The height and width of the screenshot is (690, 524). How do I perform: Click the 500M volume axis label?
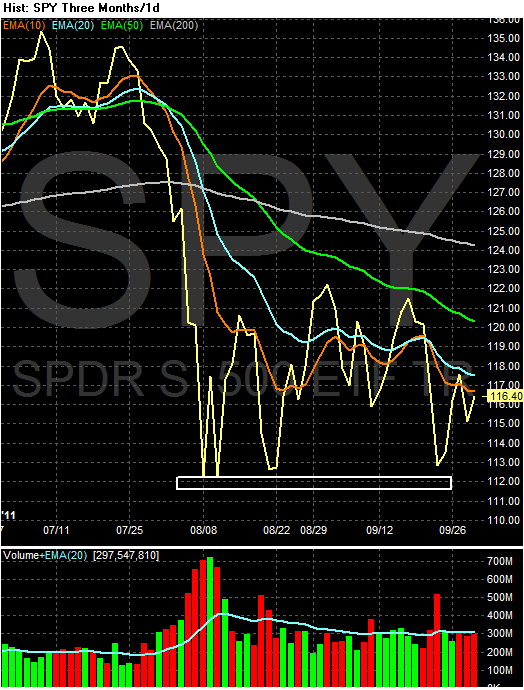[x=500, y=597]
